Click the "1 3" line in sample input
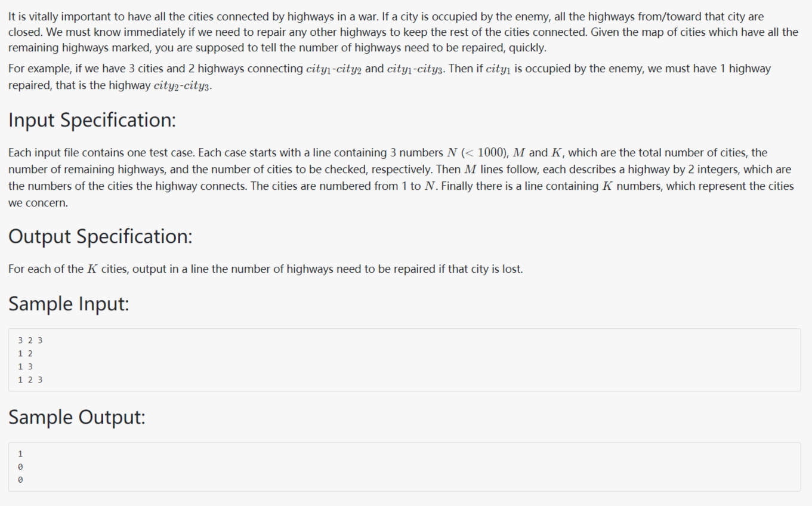Viewport: 812px width, 506px height. pyautogui.click(x=25, y=367)
